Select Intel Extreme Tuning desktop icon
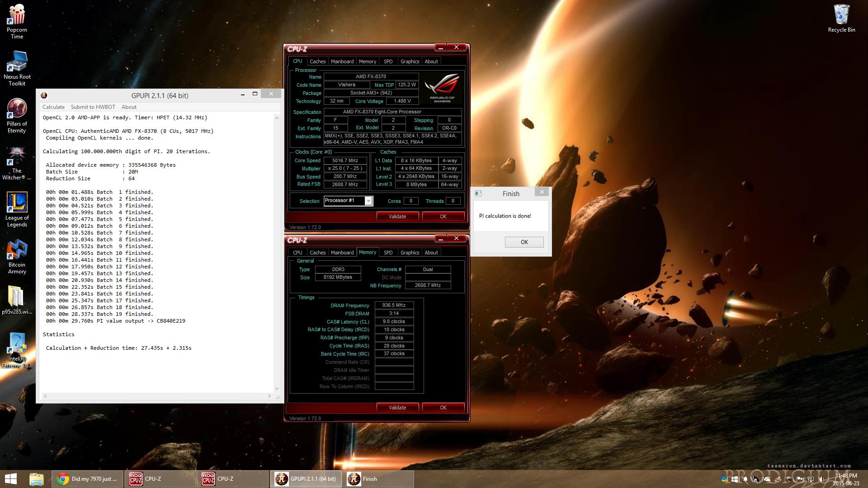Screen dimensions: 868x488 tap(17, 350)
